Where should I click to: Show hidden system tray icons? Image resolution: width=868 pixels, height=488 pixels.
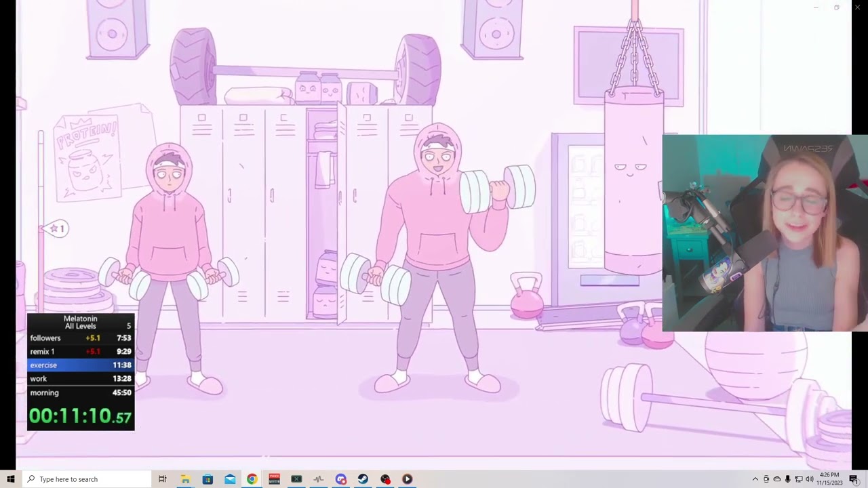coord(755,479)
